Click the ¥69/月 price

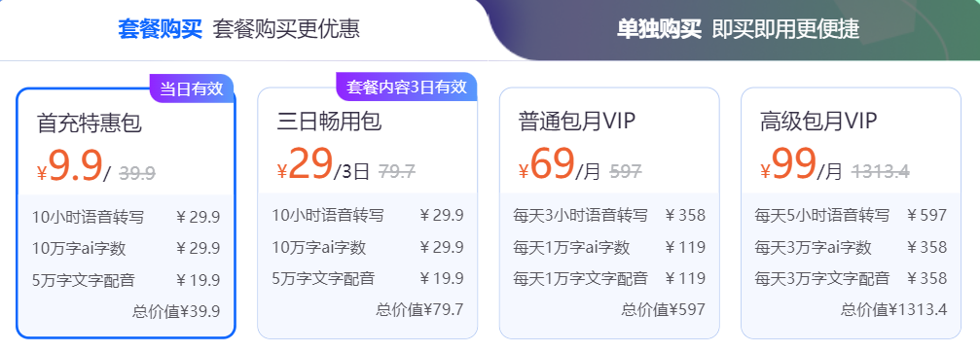(x=560, y=165)
